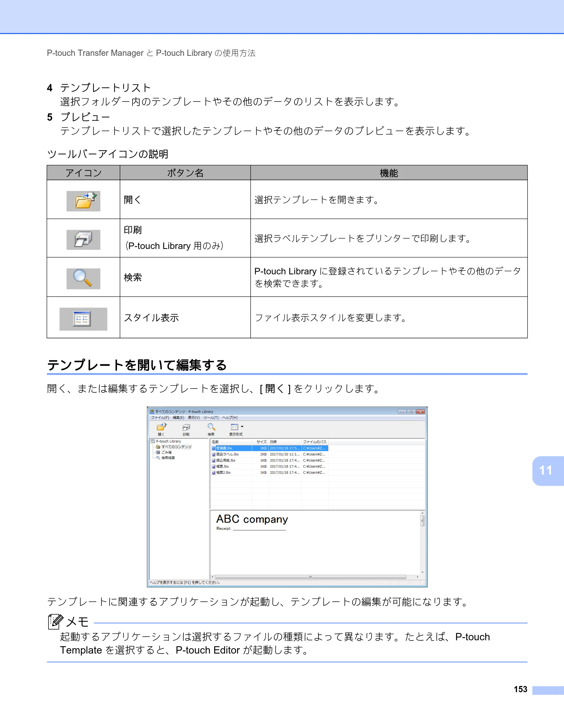
Task: Open the ヘルプ(H) menu
Action: 230,418
